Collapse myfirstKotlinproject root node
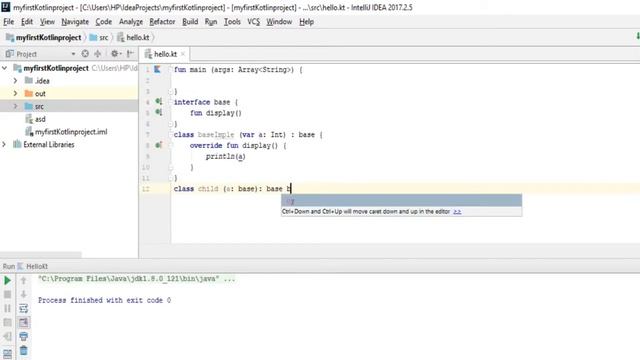This screenshot has width=640, height=360. click(4, 68)
